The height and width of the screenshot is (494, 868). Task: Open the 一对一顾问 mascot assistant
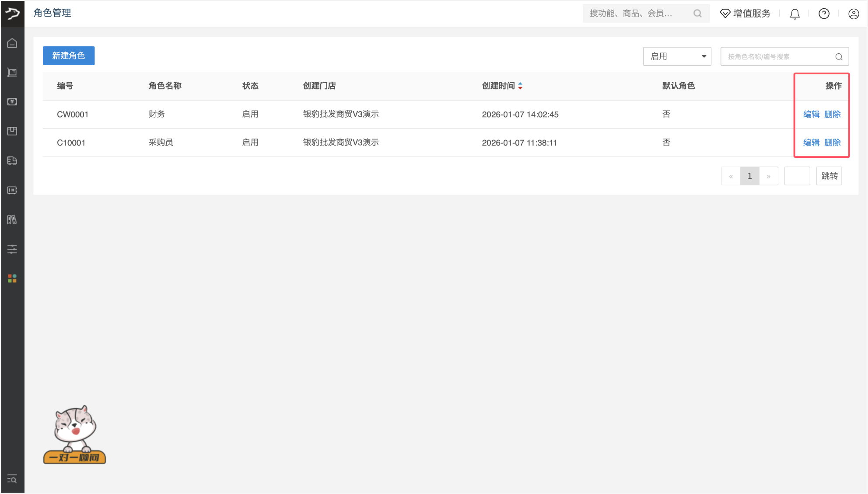coord(75,435)
